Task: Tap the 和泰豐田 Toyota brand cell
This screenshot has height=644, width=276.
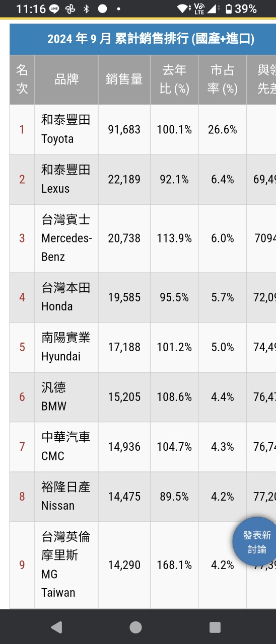Action: tap(66, 129)
